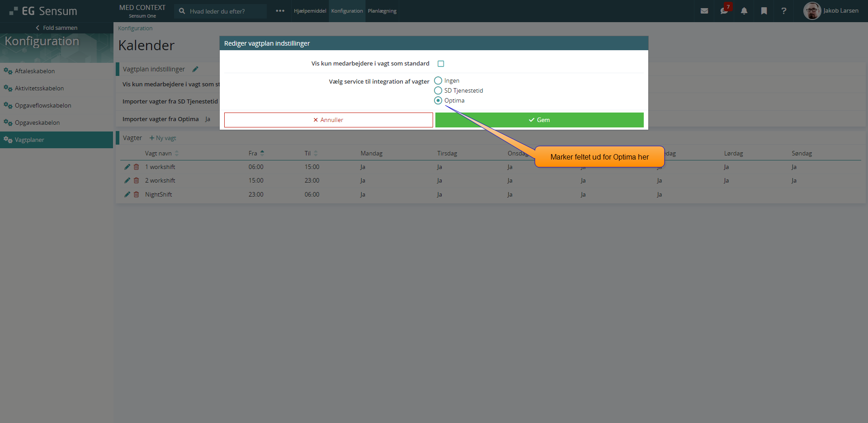The image size is (868, 423).
Task: Open the mail envelope icon
Action: pyautogui.click(x=704, y=11)
